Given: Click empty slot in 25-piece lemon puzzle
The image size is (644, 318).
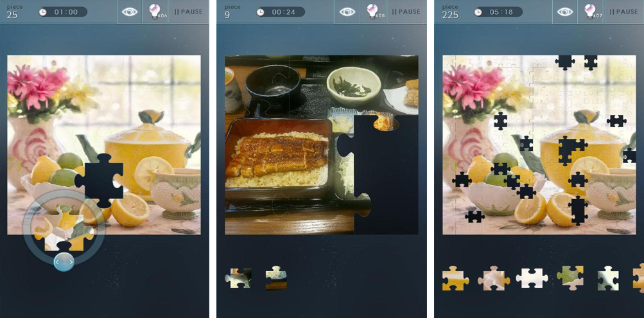Looking at the screenshot, I should (100, 181).
